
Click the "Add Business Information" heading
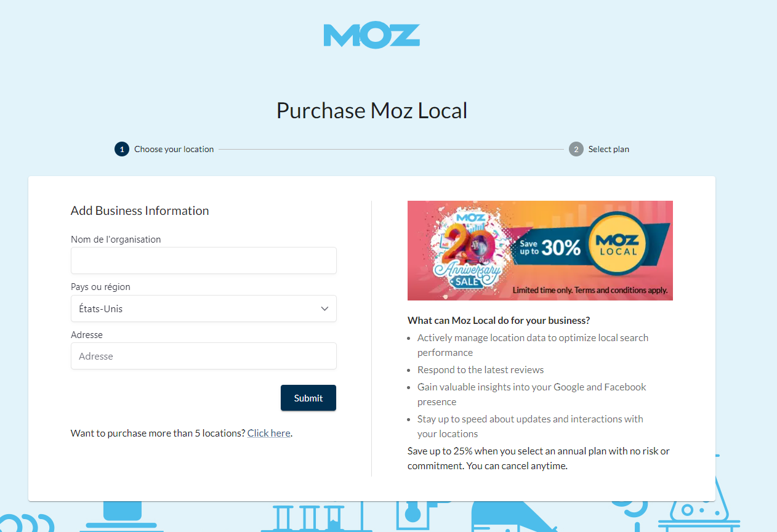tap(140, 211)
